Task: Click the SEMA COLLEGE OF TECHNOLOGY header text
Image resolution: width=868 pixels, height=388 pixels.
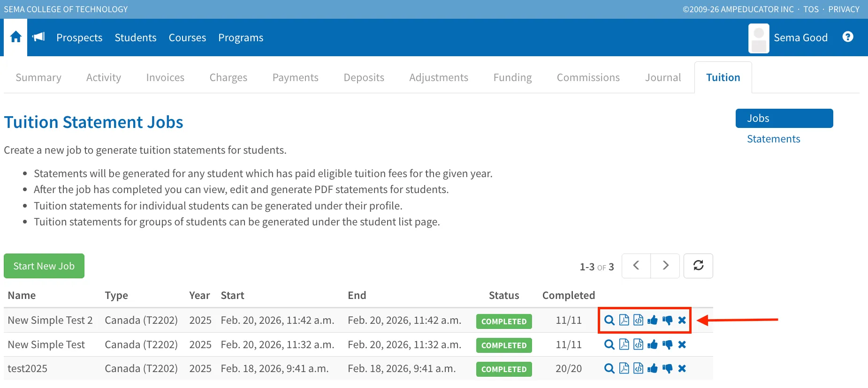Action: [x=66, y=9]
